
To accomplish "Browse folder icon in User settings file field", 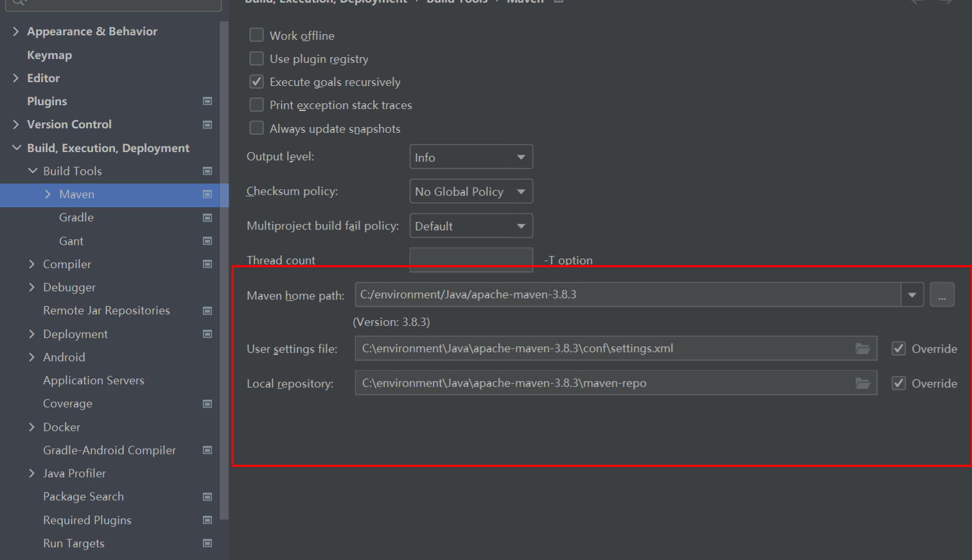I will [863, 349].
